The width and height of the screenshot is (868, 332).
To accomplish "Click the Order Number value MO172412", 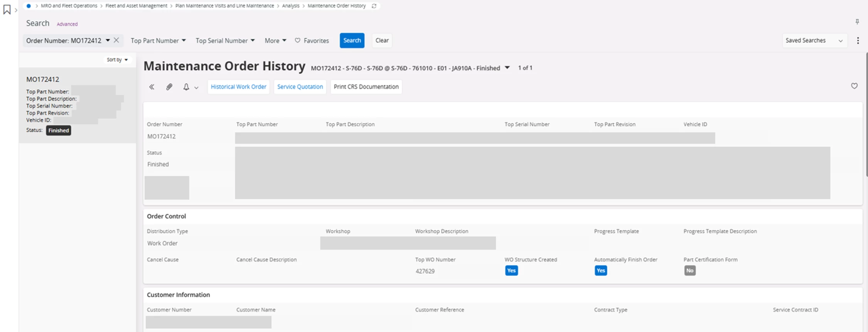I will (161, 137).
